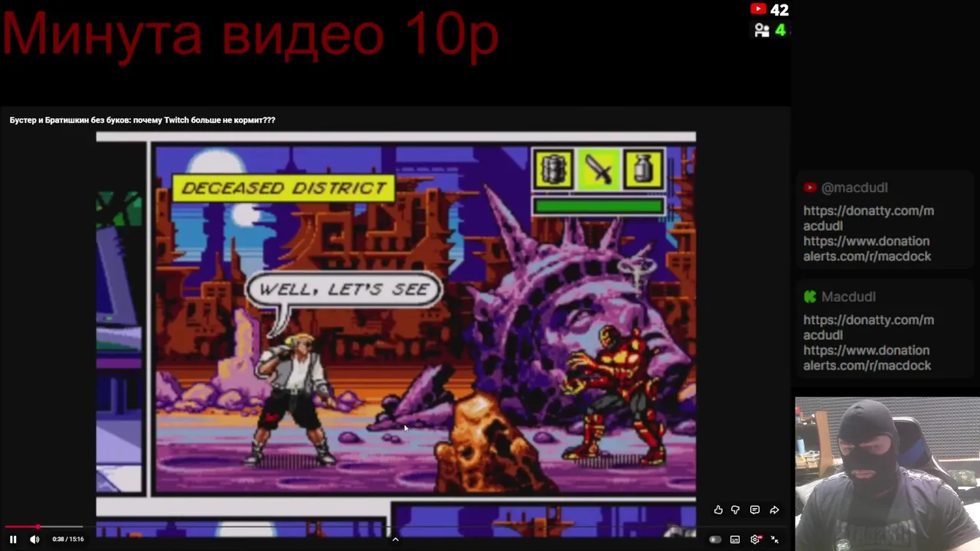
Task: Click the 'WELL, LET'S SEE' speech bubble
Action: (x=344, y=289)
